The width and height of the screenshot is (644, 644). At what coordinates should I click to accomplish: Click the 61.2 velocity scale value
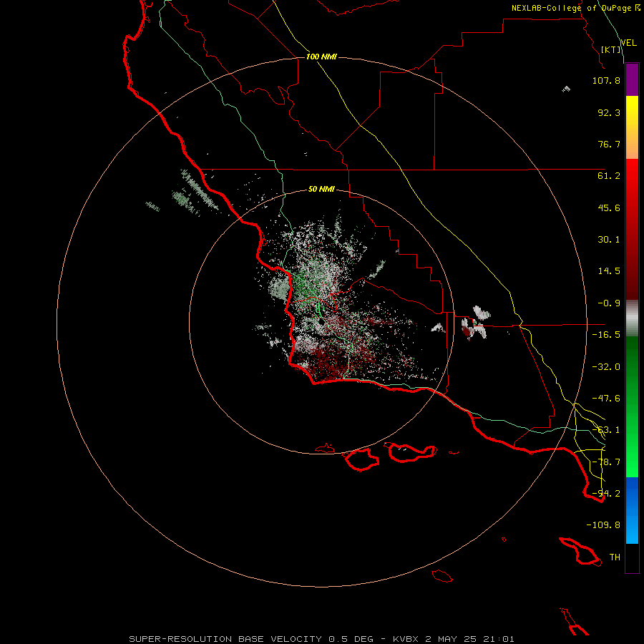coord(609,176)
